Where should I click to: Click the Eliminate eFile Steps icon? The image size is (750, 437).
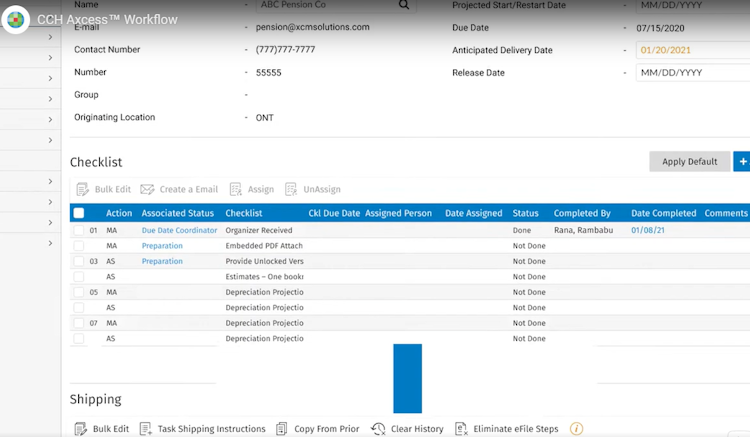461,429
